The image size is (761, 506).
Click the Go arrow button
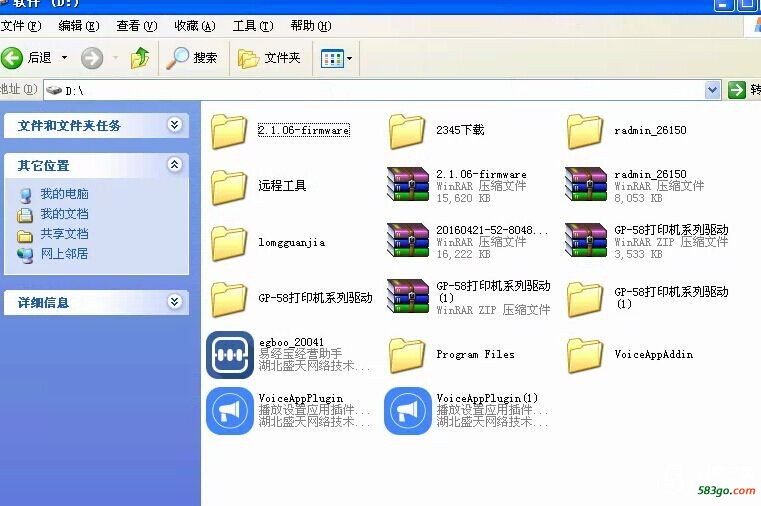[x=736, y=90]
